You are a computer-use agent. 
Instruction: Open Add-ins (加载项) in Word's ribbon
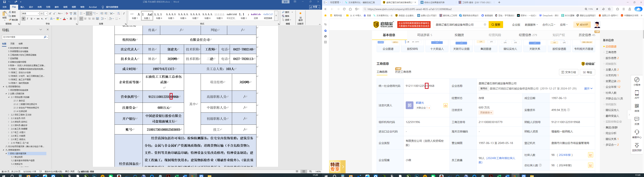pyautogui.click(x=300, y=17)
